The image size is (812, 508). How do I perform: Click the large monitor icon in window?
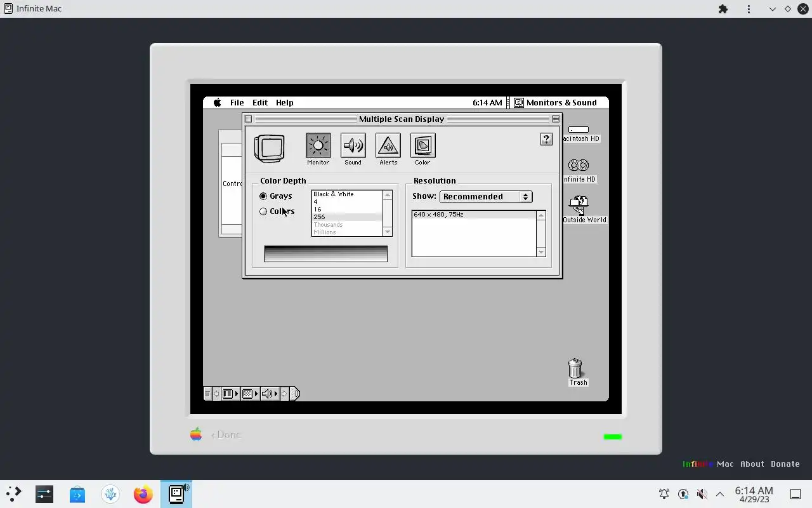[x=270, y=149]
